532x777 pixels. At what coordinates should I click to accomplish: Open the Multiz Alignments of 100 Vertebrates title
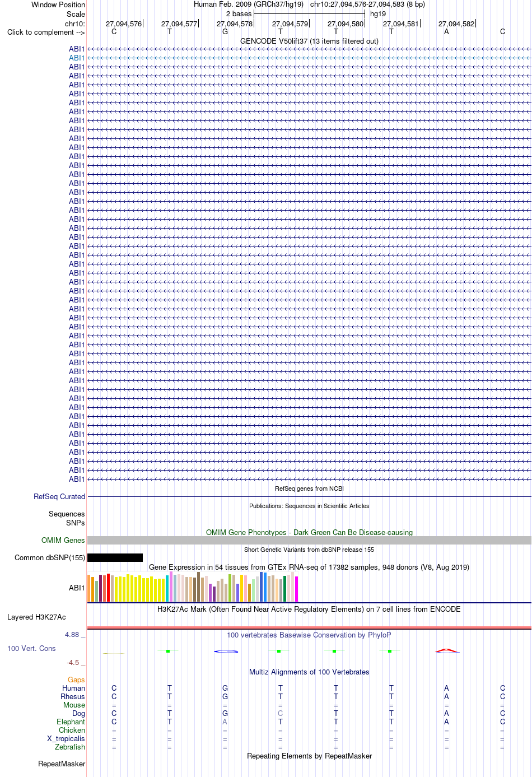[309, 672]
